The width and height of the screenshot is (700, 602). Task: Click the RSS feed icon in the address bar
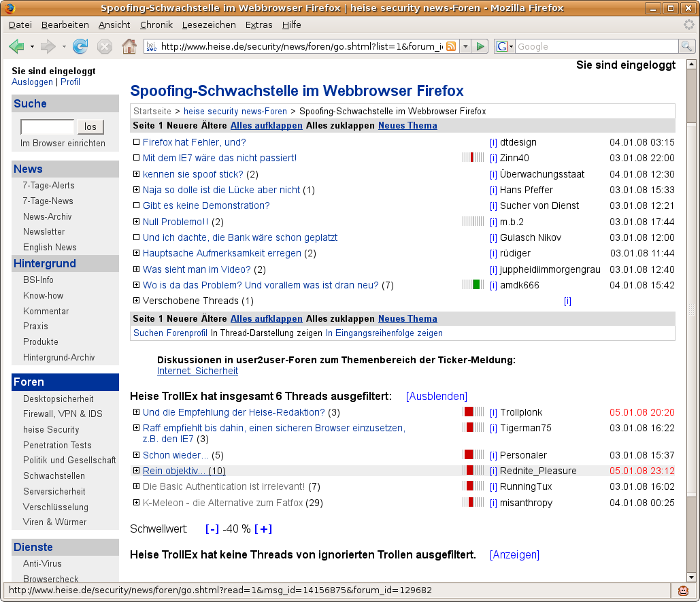(x=451, y=46)
